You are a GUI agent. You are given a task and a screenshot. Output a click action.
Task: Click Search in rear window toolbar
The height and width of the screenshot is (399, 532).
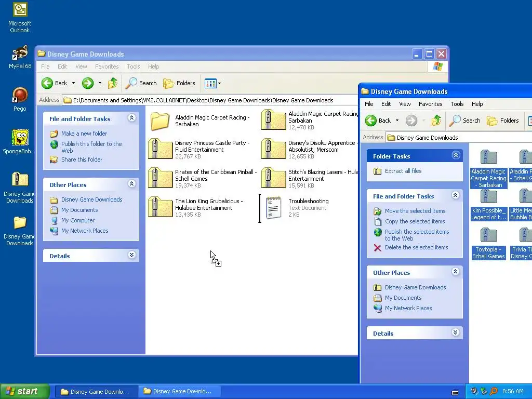click(141, 83)
